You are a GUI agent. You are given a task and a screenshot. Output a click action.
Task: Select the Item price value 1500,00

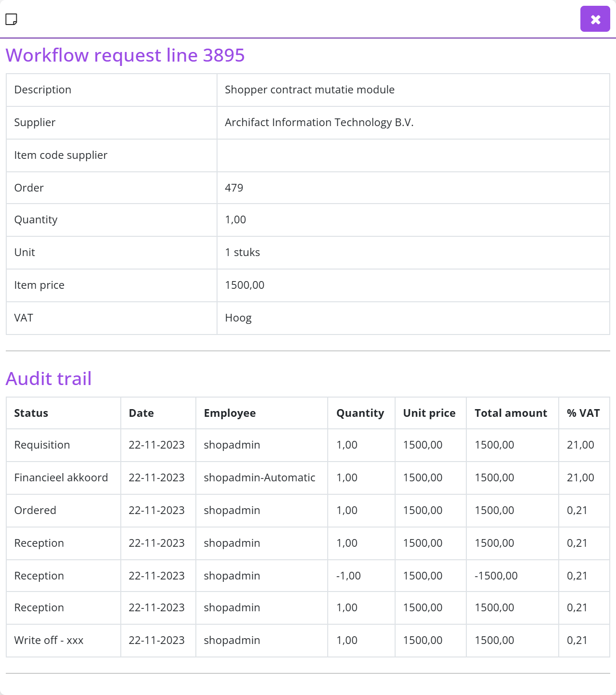pyautogui.click(x=244, y=285)
